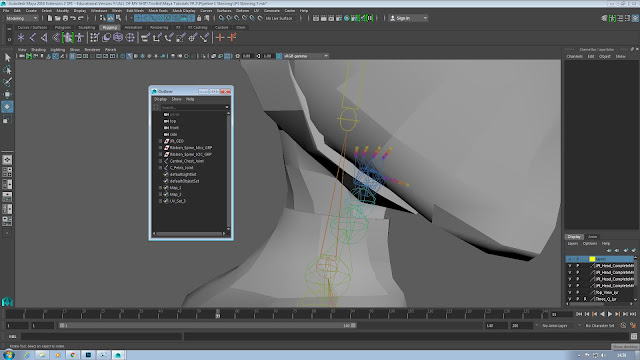Screen dimensions: 640x360
Task: Click the time range slider bar
Action: pyautogui.click(x=208, y=325)
